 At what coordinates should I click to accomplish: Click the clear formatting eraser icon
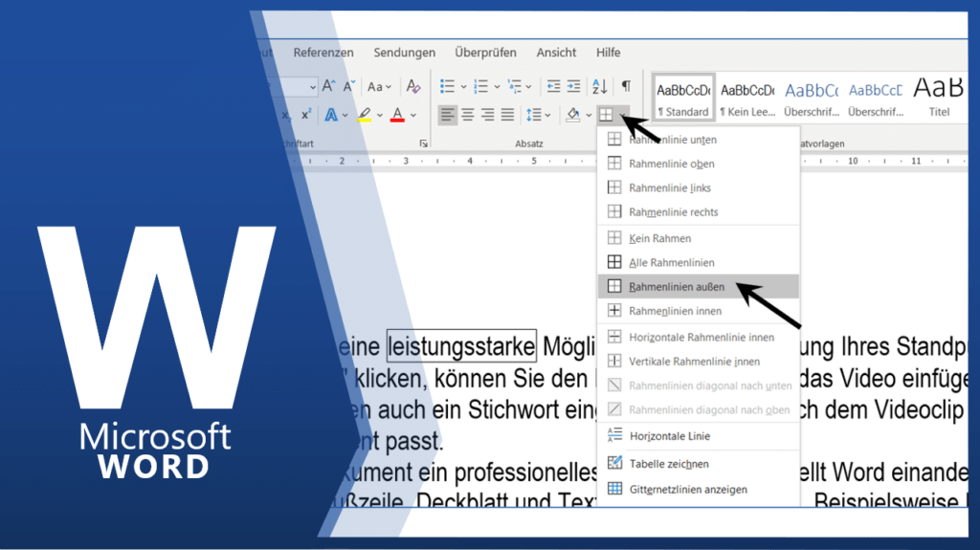pos(413,86)
